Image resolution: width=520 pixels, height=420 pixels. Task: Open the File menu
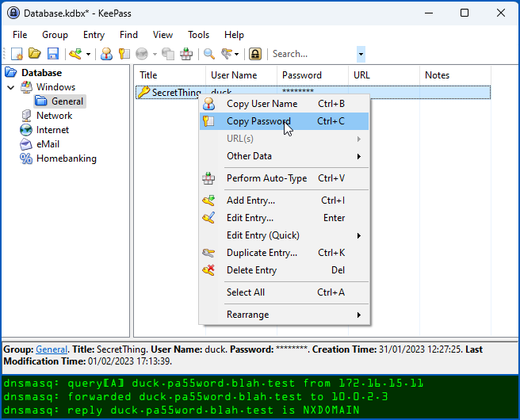(x=20, y=35)
